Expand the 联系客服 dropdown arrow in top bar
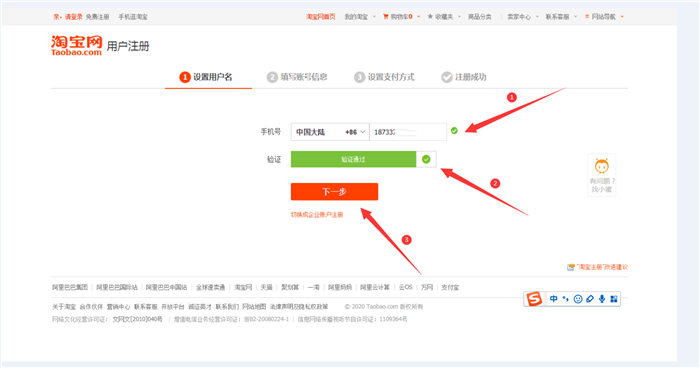The image size is (700, 368). 575,17
